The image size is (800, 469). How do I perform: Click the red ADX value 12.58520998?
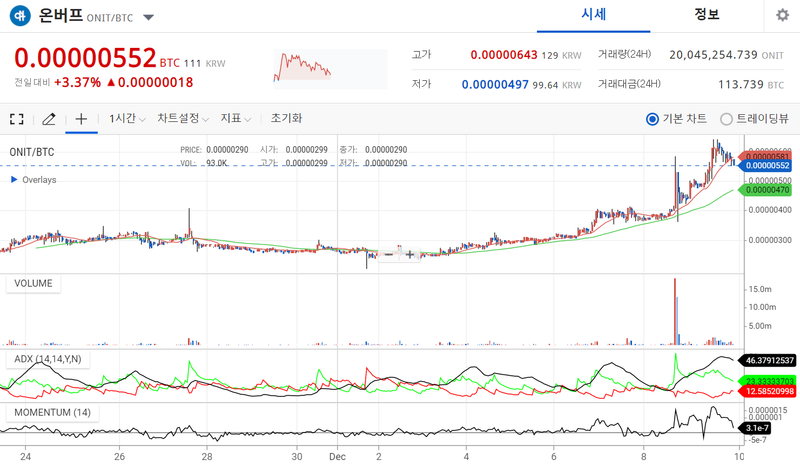769,391
